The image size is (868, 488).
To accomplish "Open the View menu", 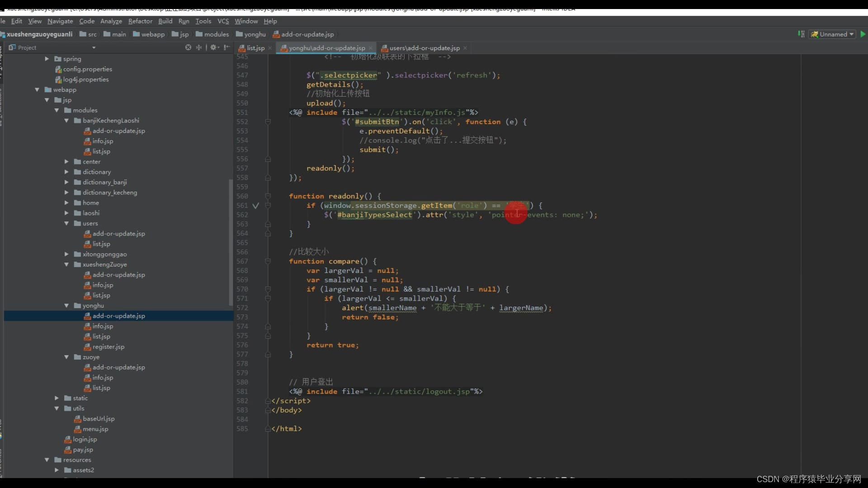I will point(35,21).
